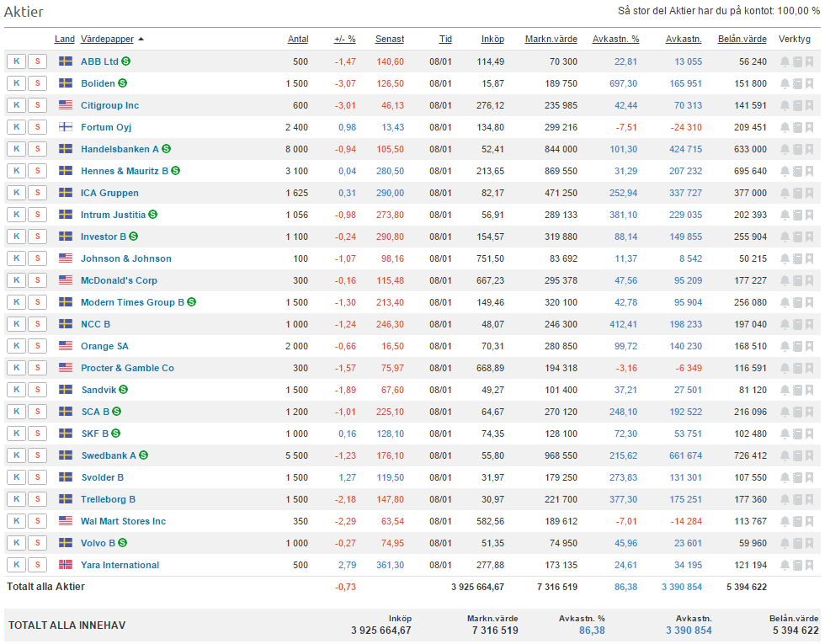Click the Svolder B change 1,27

348,477
